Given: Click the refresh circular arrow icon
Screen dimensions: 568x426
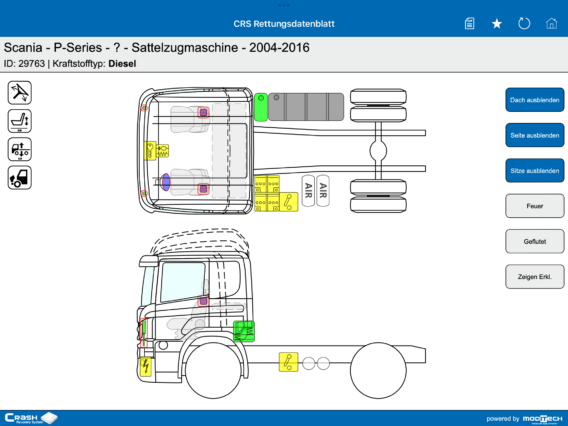Looking at the screenshot, I should (x=524, y=24).
